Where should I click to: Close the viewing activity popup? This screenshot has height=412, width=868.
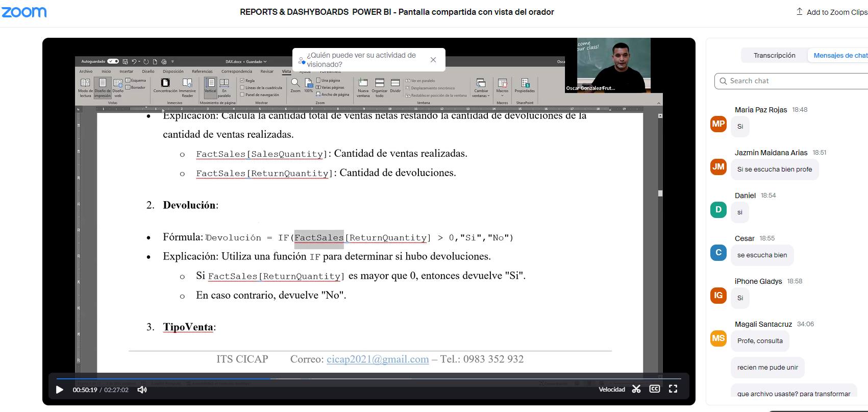pos(433,60)
